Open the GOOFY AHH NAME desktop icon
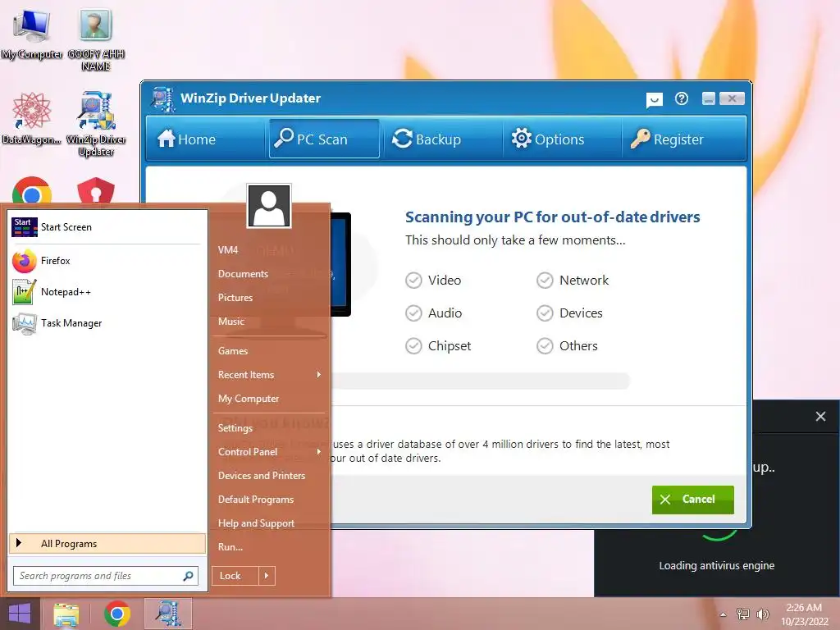The width and height of the screenshot is (840, 630). click(96, 39)
